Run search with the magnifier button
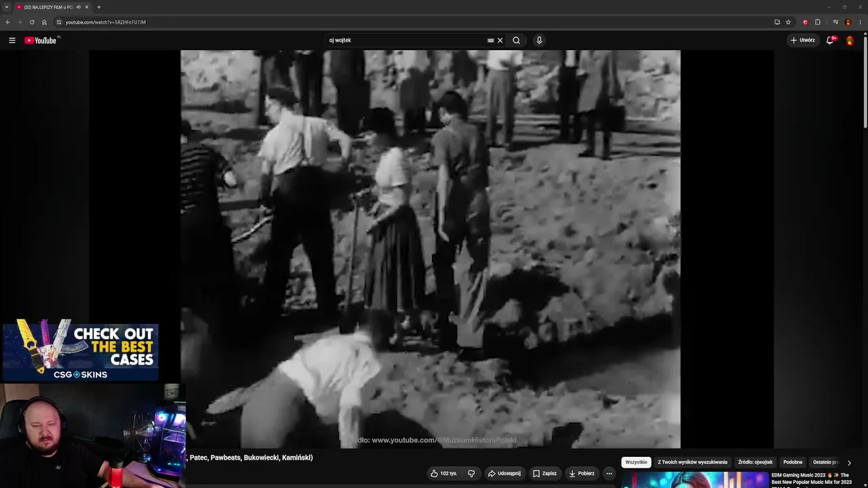Viewport: 868px width, 488px height. (517, 40)
